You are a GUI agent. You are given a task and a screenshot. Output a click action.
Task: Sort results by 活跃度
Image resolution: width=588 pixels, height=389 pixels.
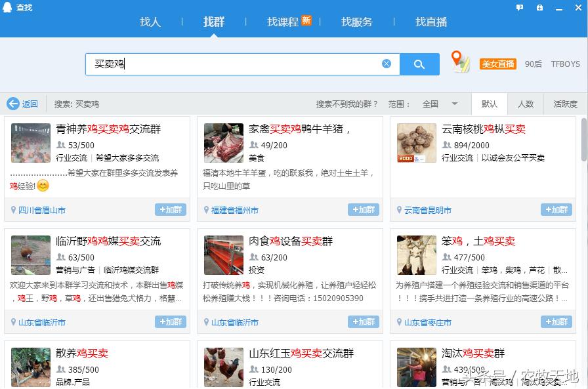565,104
